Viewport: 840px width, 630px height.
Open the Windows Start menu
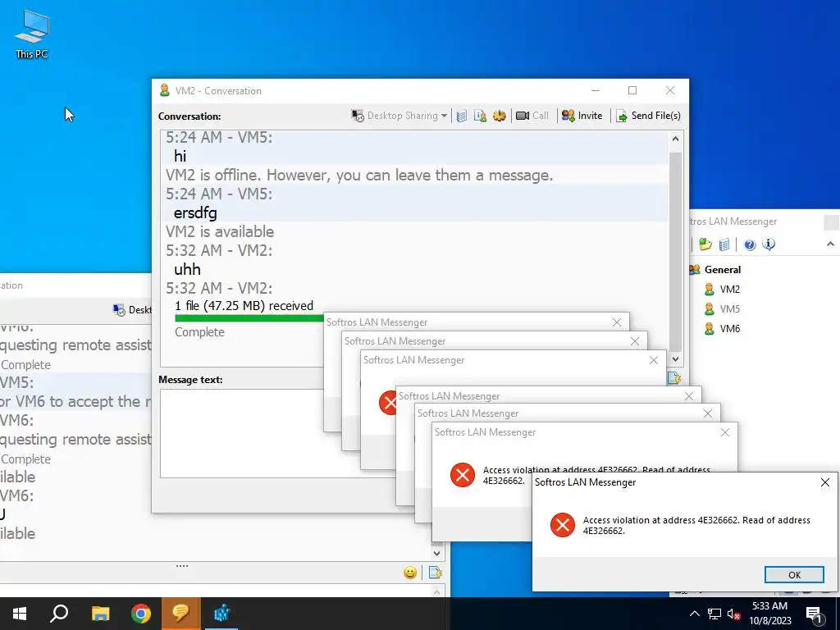[x=20, y=614]
